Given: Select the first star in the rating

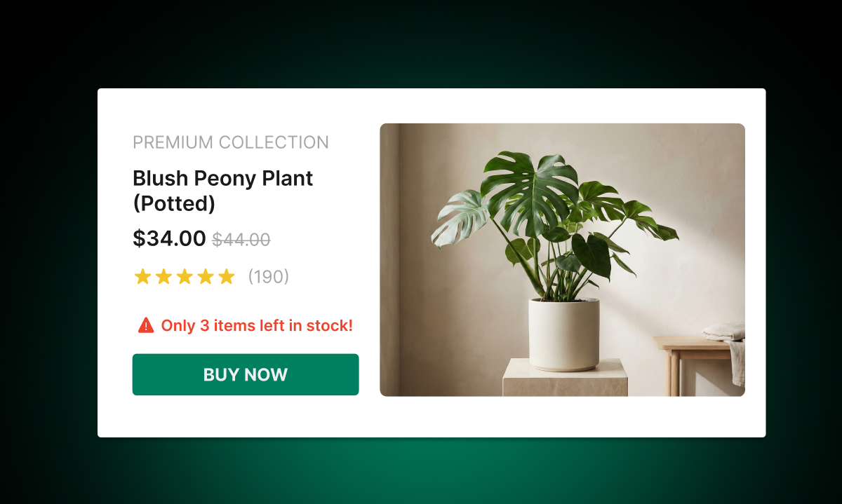Looking at the screenshot, I should pyautogui.click(x=141, y=276).
